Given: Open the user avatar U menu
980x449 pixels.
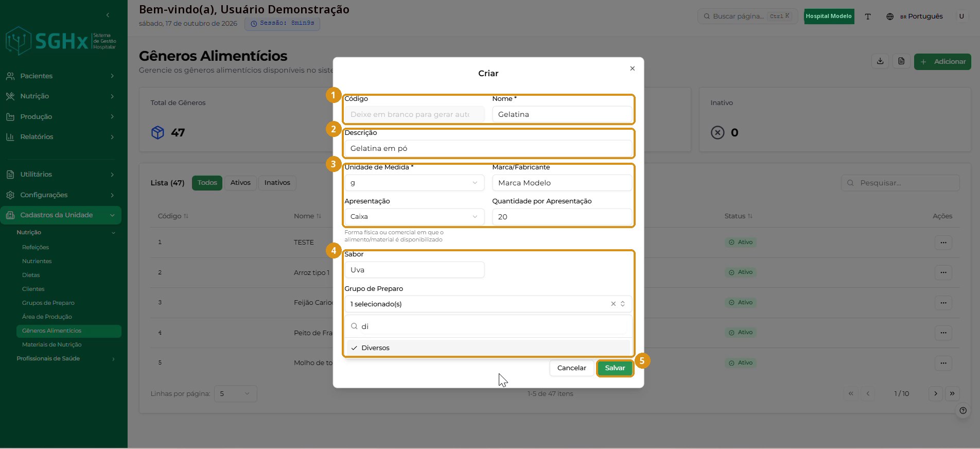Looking at the screenshot, I should pos(961,16).
